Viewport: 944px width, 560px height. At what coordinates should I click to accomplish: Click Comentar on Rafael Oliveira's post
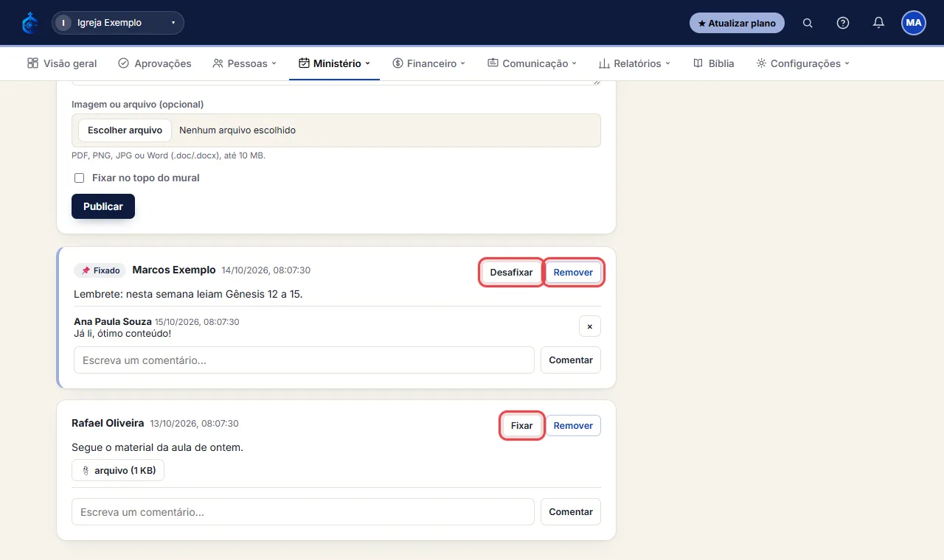(x=571, y=511)
